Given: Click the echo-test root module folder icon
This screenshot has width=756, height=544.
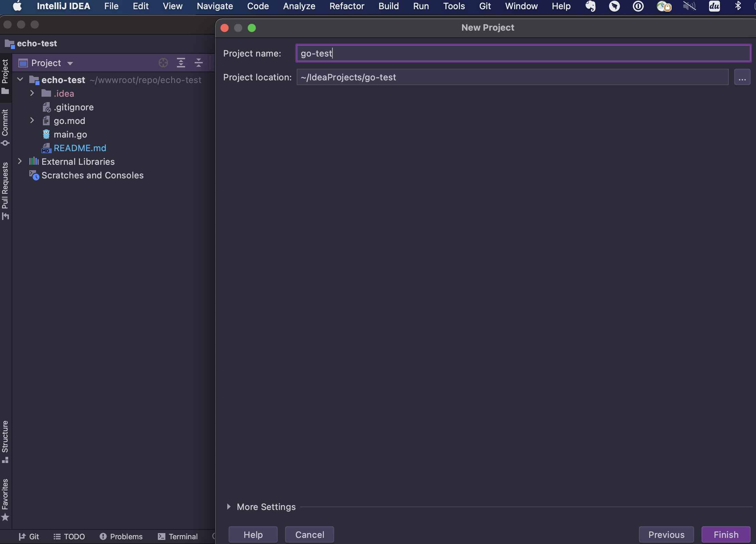Looking at the screenshot, I should [x=34, y=80].
